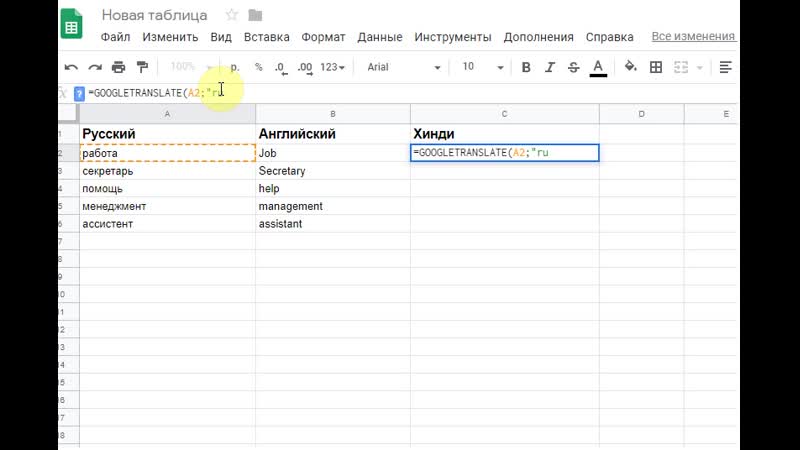Screen dimensions: 800x450
Task: Select the cell ассистент
Action: click(x=167, y=224)
